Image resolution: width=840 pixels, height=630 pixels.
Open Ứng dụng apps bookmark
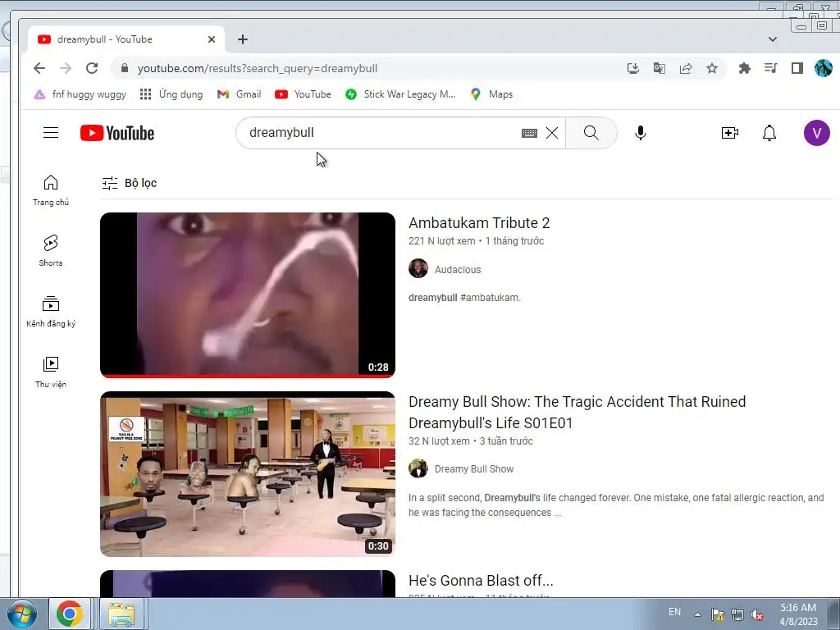(171, 94)
